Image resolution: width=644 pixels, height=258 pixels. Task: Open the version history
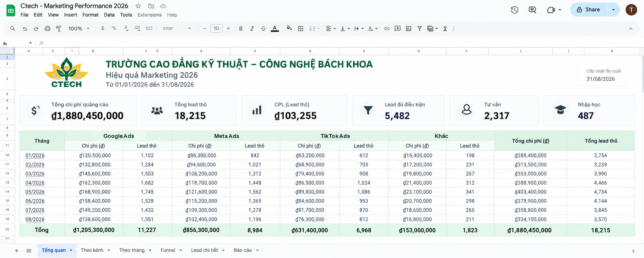coord(514,10)
